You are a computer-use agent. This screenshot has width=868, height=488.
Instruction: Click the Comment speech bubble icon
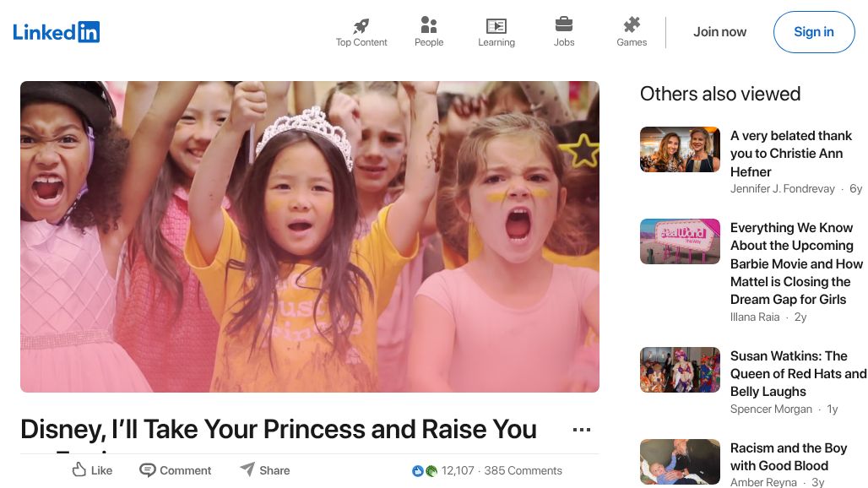[x=149, y=469]
